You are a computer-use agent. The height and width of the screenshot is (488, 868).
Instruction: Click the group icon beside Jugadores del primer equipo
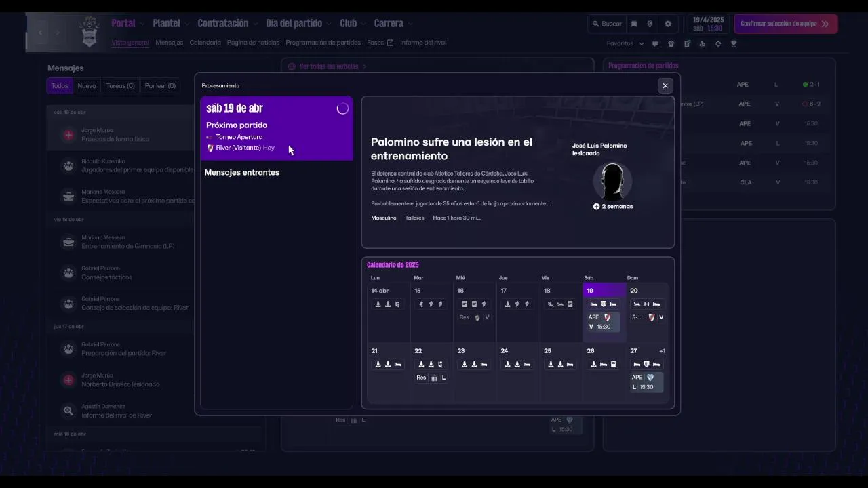[x=68, y=165]
